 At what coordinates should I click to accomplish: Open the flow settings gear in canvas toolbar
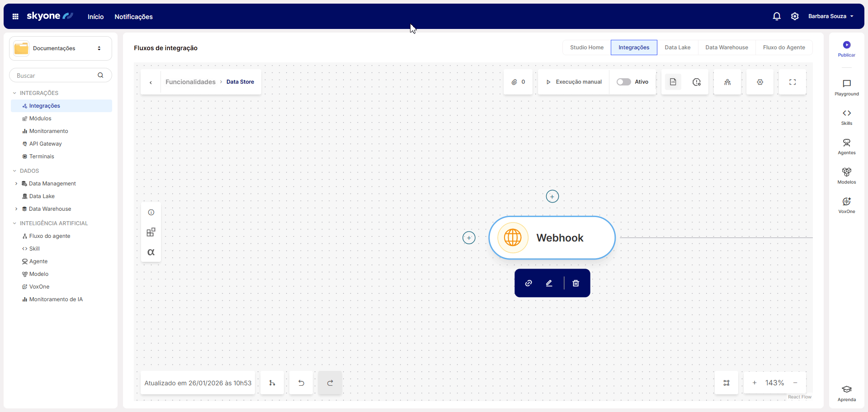(759, 82)
